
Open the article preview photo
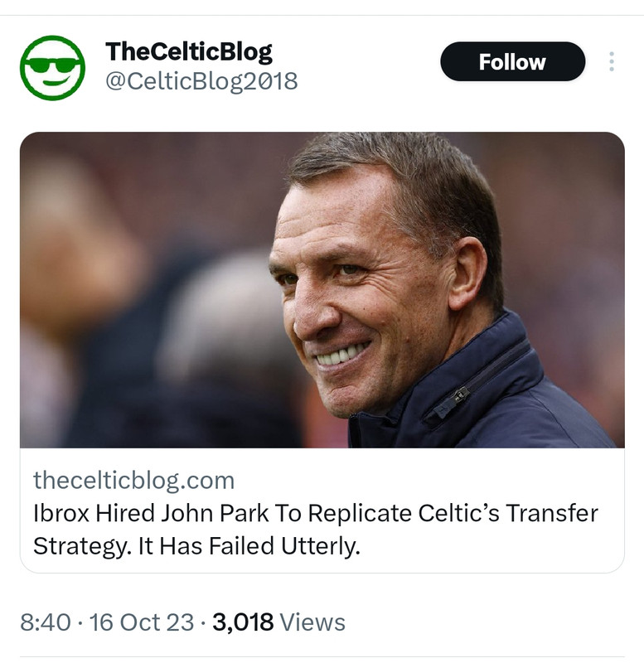click(322, 289)
